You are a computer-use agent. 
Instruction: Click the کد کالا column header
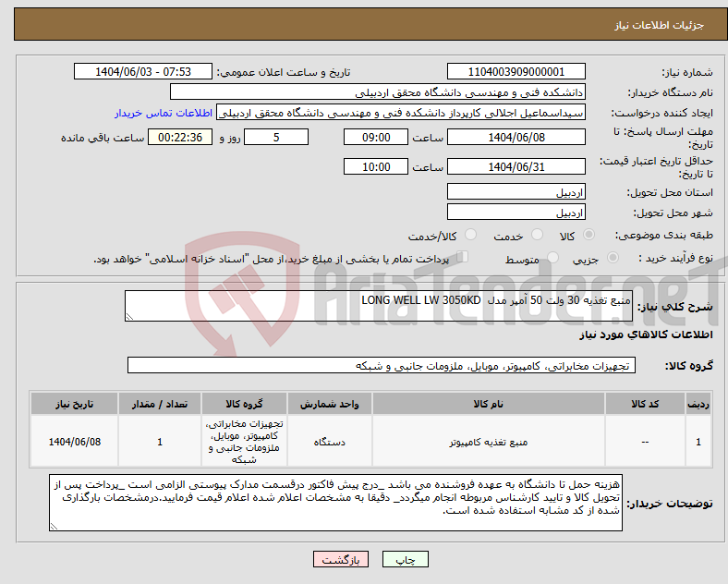645,404
